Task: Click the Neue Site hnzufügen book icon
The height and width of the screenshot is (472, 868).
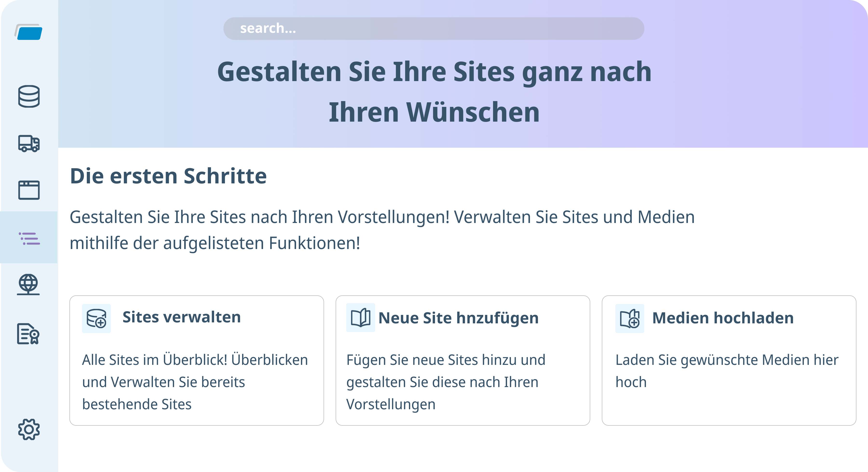Action: [360, 318]
